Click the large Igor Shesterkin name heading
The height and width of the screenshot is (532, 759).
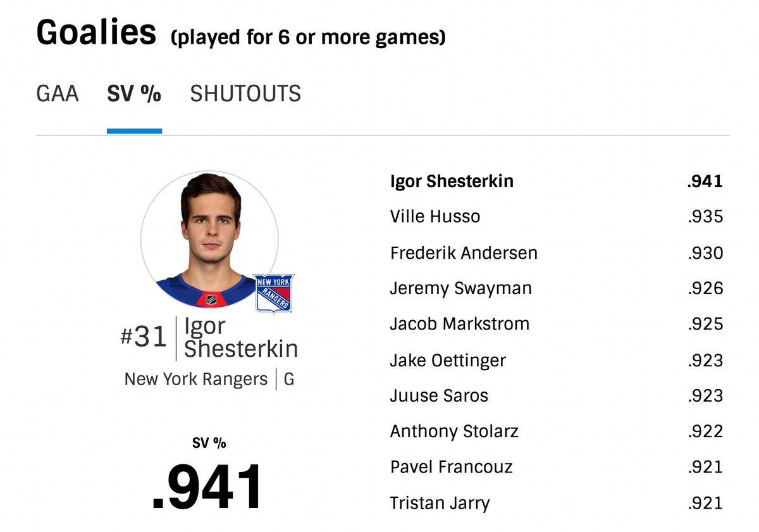pyautogui.click(x=240, y=337)
